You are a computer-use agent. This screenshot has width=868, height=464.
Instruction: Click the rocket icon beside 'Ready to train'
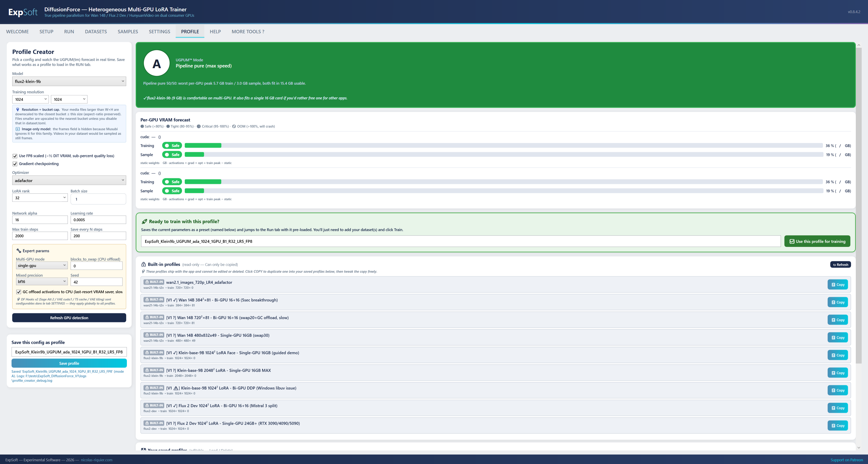pyautogui.click(x=144, y=222)
